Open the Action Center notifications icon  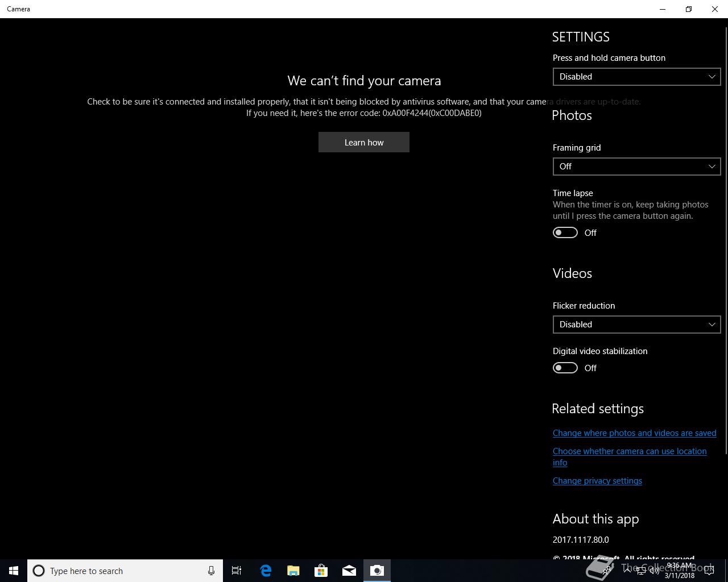tap(709, 571)
